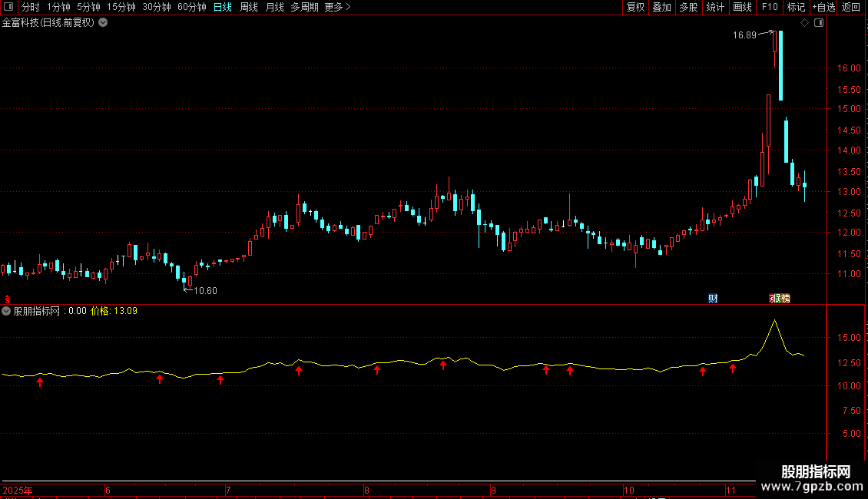The image size is (868, 499).
Task: Click the 榜 ranking marker
Action: pyautogui.click(x=784, y=298)
